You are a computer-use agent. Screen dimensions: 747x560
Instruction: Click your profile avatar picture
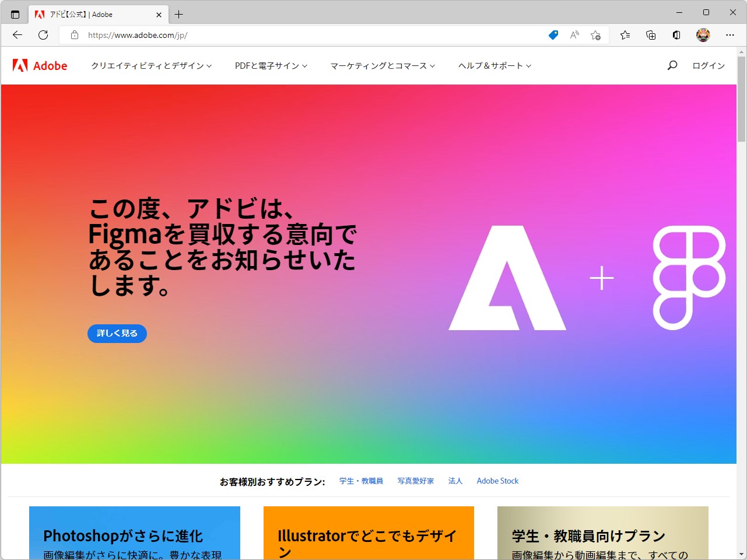click(703, 35)
